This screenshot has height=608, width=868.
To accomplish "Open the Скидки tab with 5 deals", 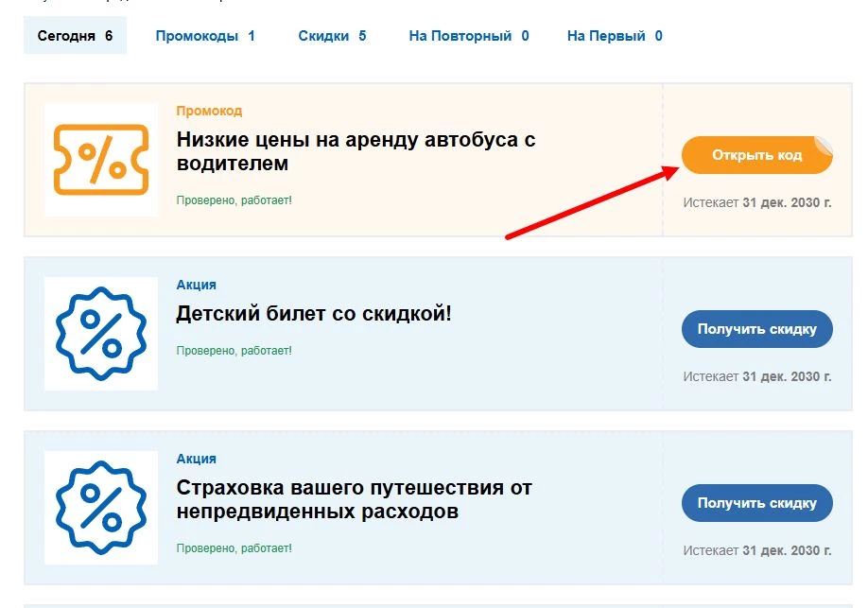I will coord(333,35).
